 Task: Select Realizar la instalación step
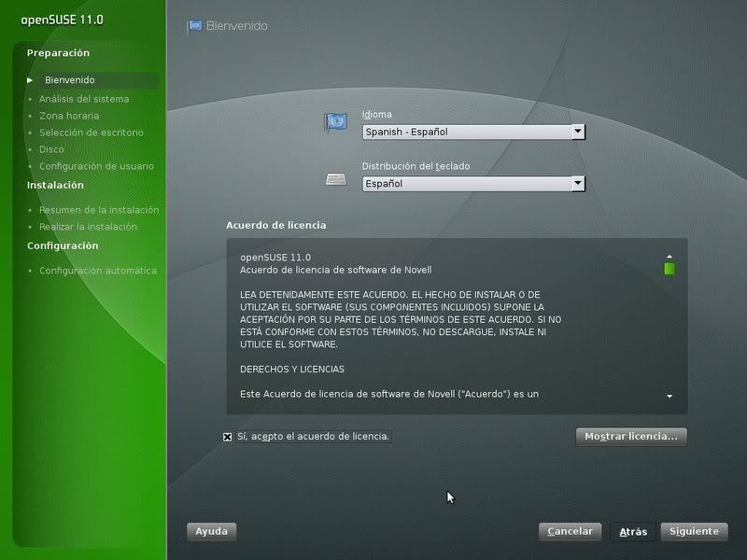click(88, 227)
